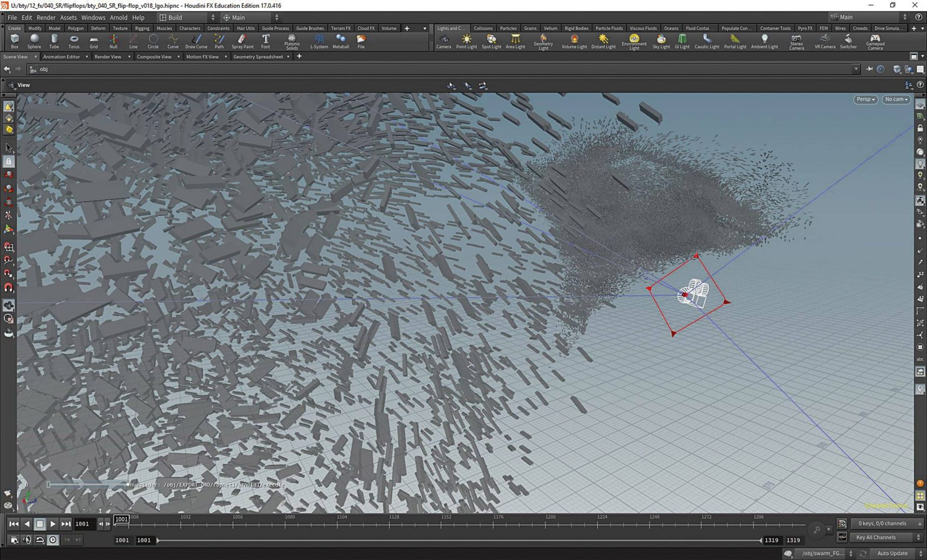
Task: Jump to the start frame with playback controls
Action: pyautogui.click(x=14, y=524)
